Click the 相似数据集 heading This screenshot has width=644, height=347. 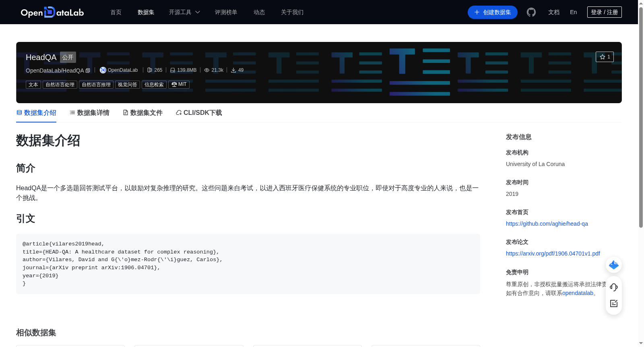click(36, 332)
